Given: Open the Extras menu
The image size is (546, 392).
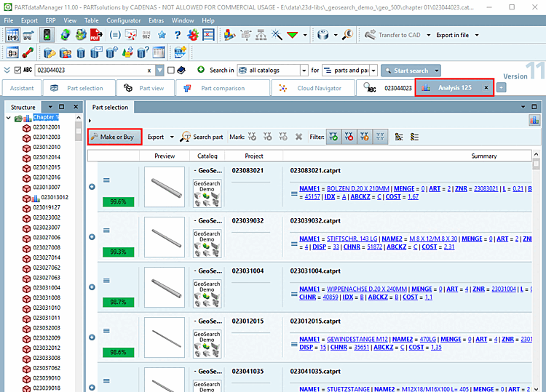Looking at the screenshot, I should 156,20.
